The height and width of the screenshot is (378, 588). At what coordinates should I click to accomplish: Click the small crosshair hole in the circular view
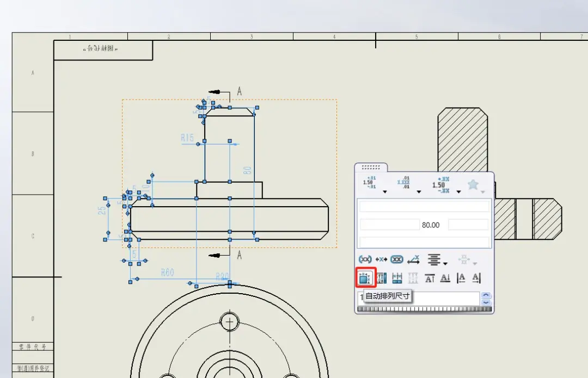(x=230, y=322)
